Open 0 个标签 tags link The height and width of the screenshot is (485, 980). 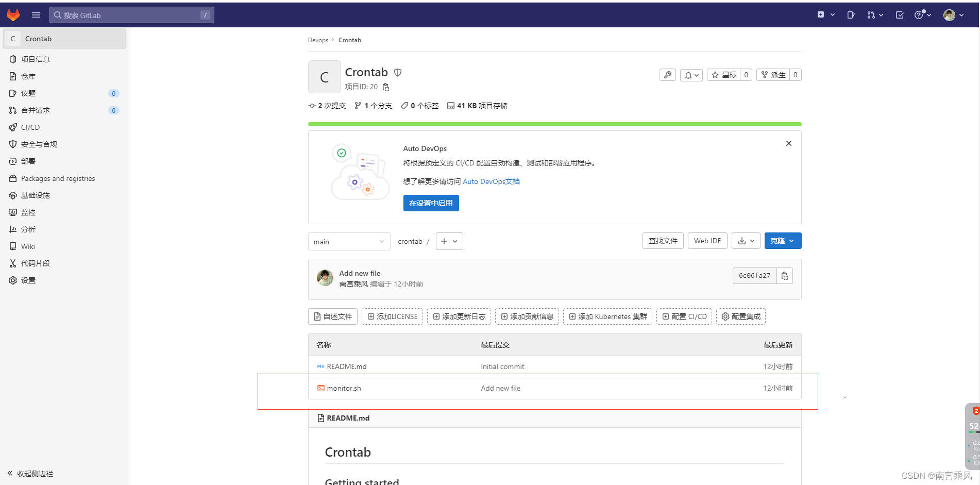(420, 106)
